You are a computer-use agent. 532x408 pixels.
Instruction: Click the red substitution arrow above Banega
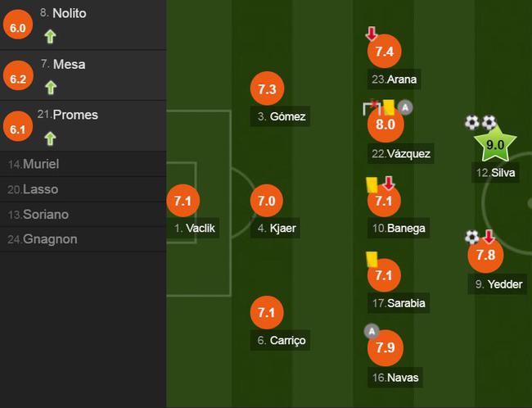coord(389,183)
